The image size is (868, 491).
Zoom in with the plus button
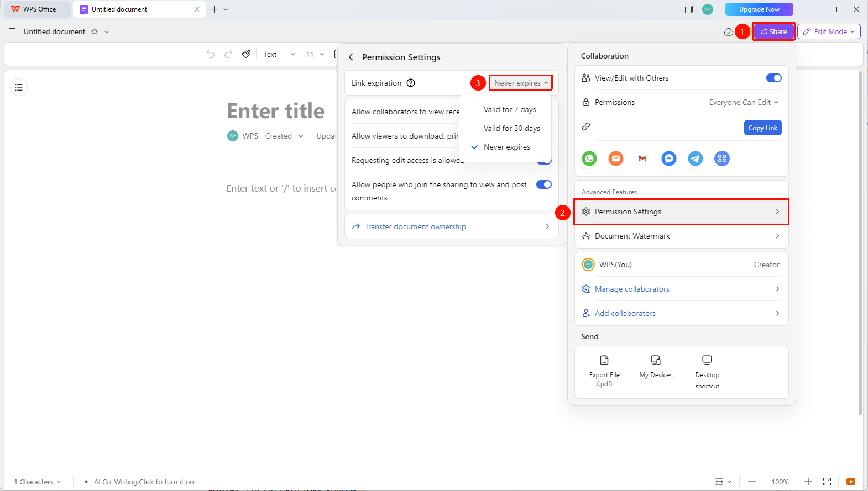[808, 482]
